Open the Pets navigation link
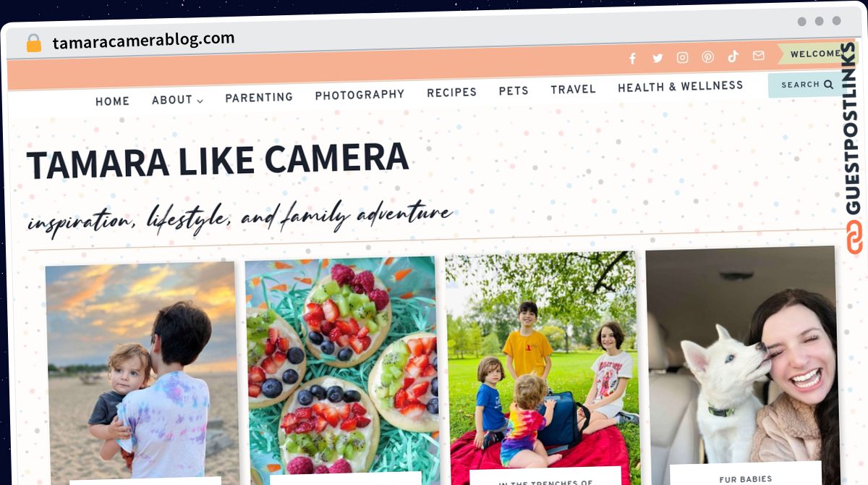The width and height of the screenshot is (868, 485). pos(514,90)
